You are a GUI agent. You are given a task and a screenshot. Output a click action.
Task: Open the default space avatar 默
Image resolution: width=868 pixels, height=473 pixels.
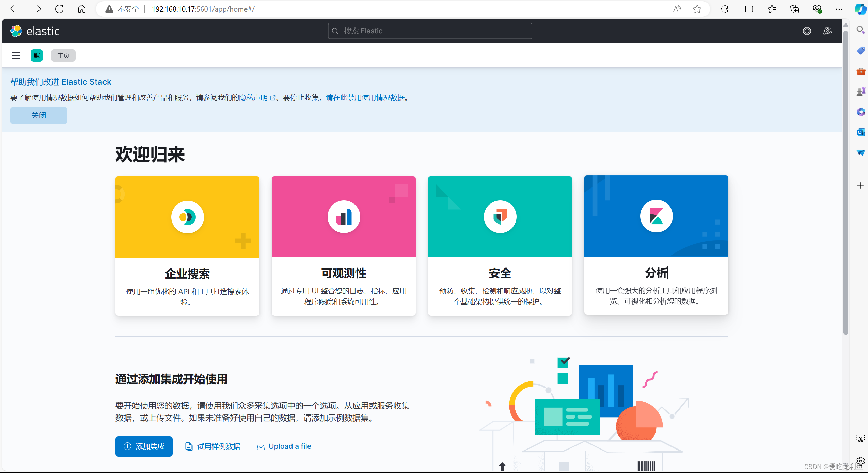click(x=37, y=55)
